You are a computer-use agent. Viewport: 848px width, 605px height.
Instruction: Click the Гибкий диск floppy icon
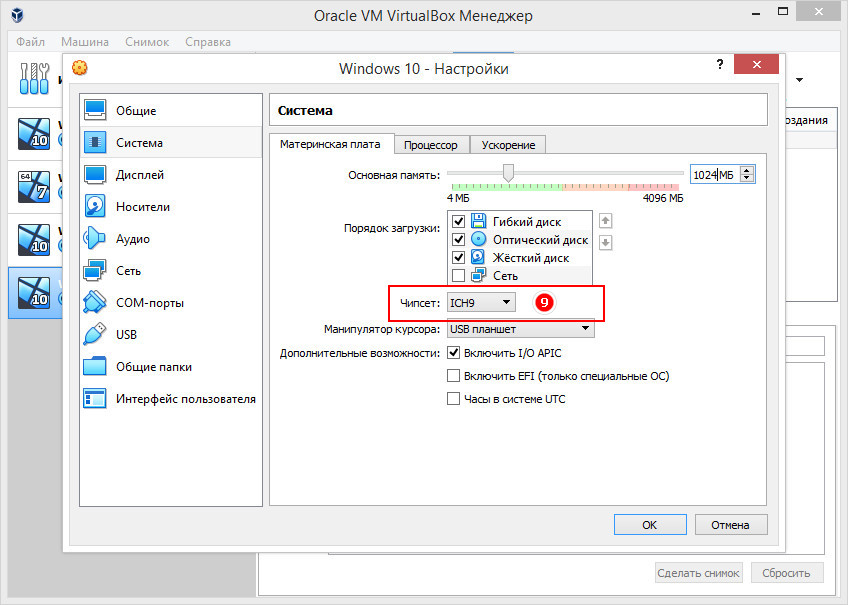pos(479,221)
